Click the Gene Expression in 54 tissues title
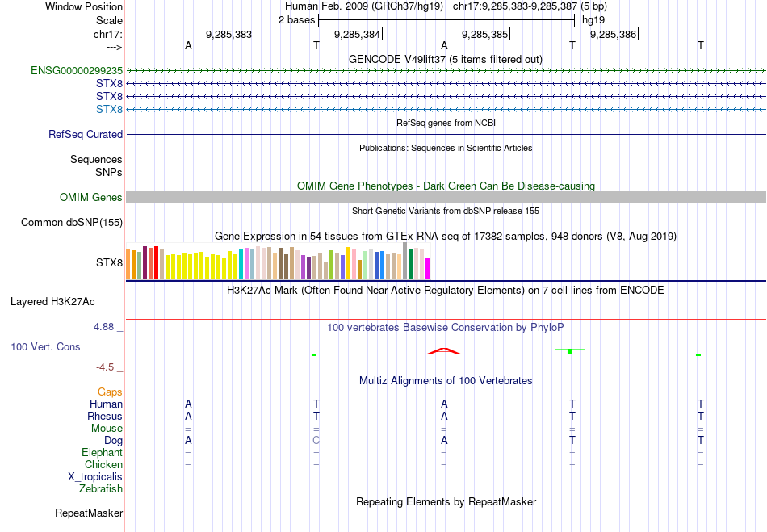The width and height of the screenshot is (767, 532). [x=445, y=237]
